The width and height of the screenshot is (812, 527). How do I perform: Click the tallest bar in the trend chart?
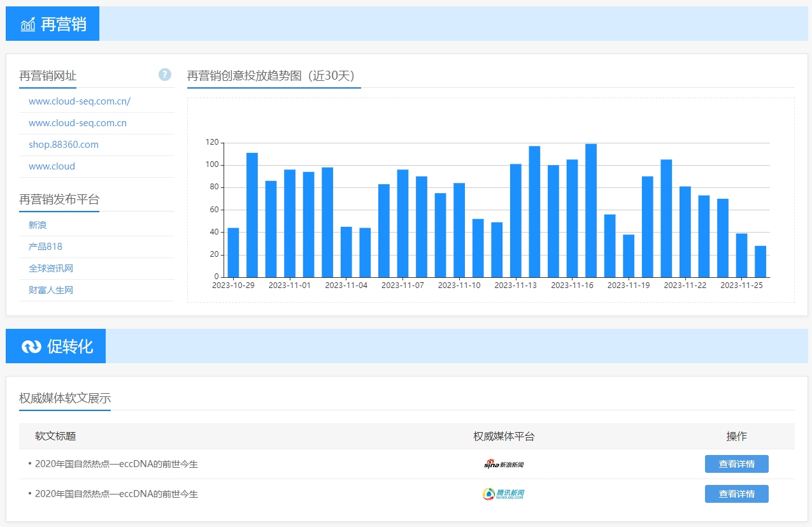coord(591,210)
